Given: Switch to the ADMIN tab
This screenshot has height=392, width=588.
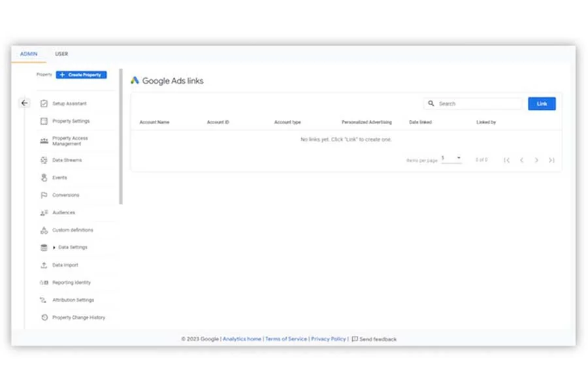Looking at the screenshot, I should (x=29, y=54).
